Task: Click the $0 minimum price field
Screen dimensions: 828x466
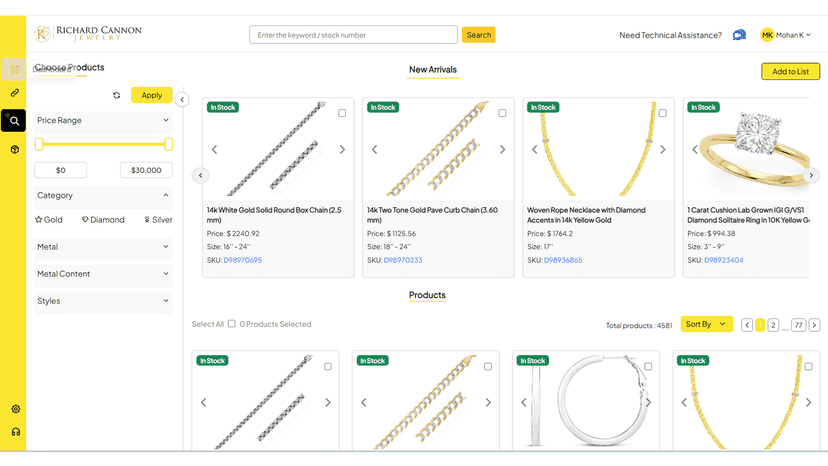Action: click(x=61, y=170)
